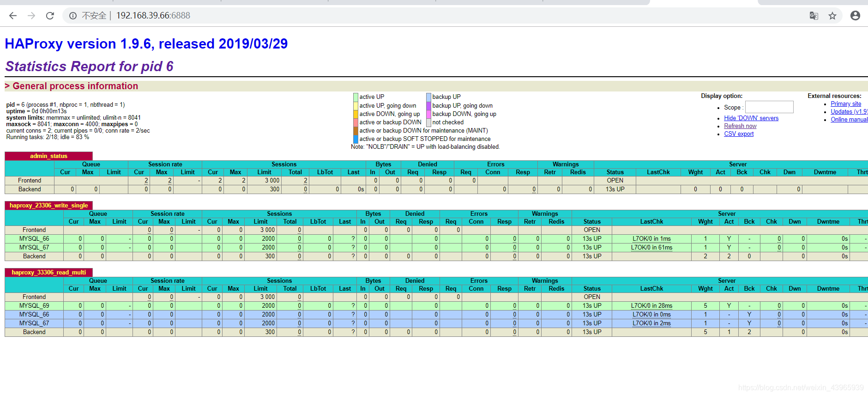
Task: Select MYSQL_67 row in write_single table
Action: point(436,248)
